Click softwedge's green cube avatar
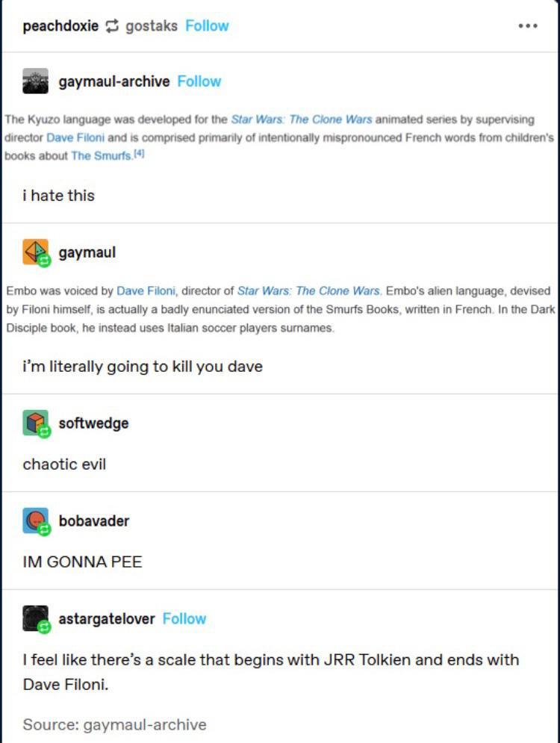This screenshot has width=560, height=743. [36, 423]
